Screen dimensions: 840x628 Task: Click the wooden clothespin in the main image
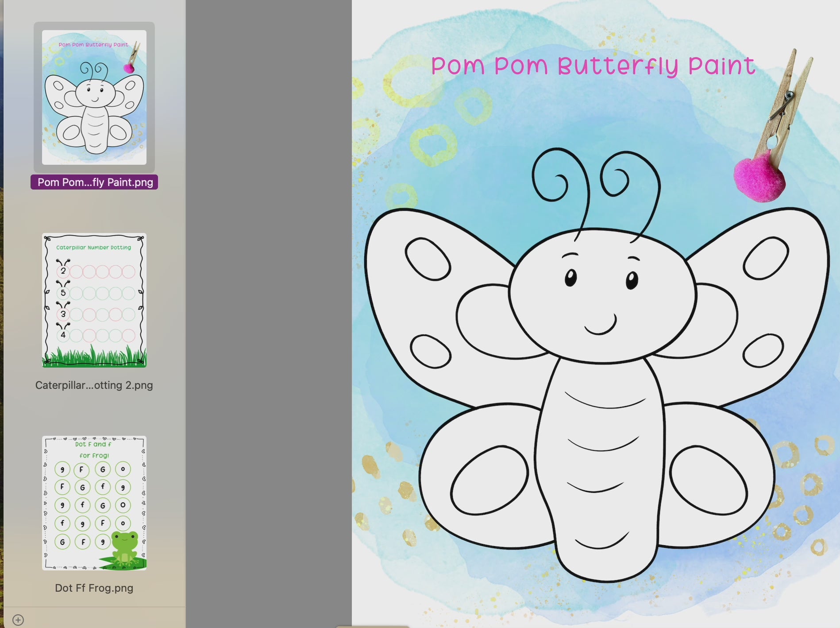pos(786,102)
